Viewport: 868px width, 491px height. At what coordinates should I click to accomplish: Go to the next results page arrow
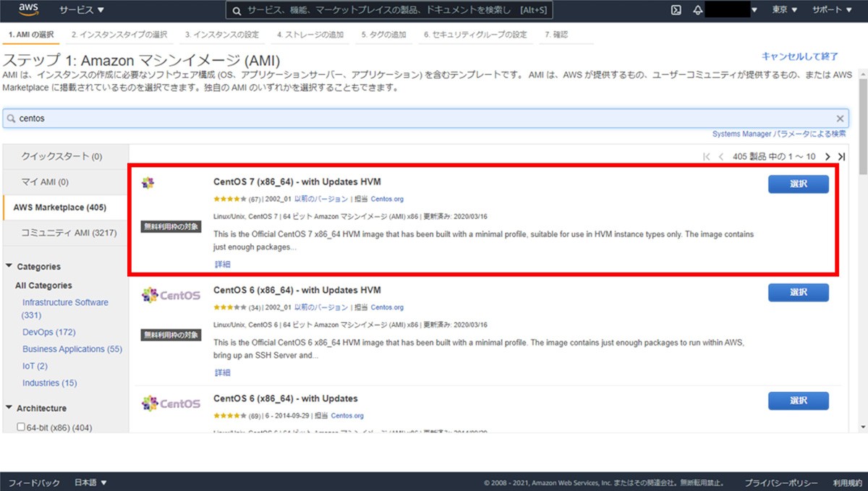(828, 157)
